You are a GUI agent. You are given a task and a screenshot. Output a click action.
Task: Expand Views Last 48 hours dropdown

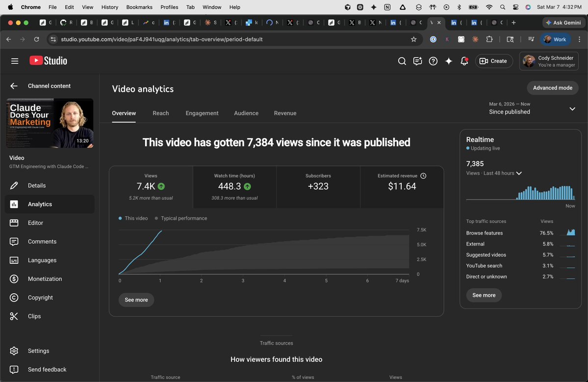(x=494, y=173)
